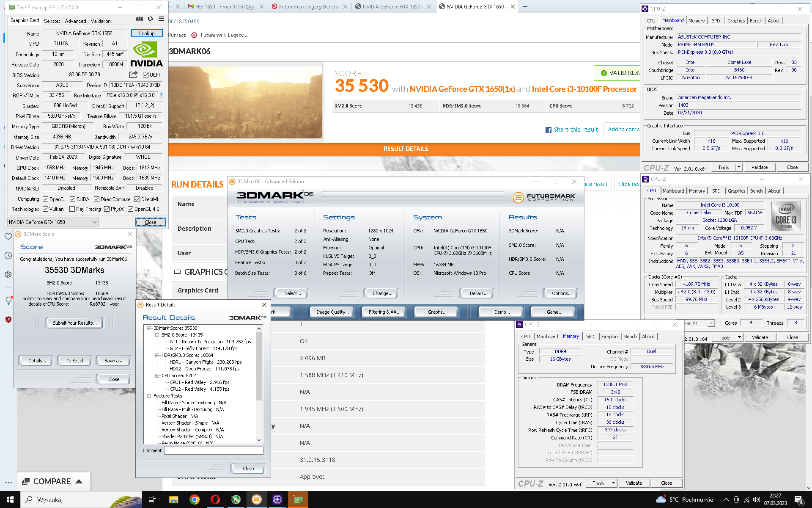Click the Intel Core i3 logo in CPU-Z
Screen dimensions: 812x508
[x=786, y=216]
